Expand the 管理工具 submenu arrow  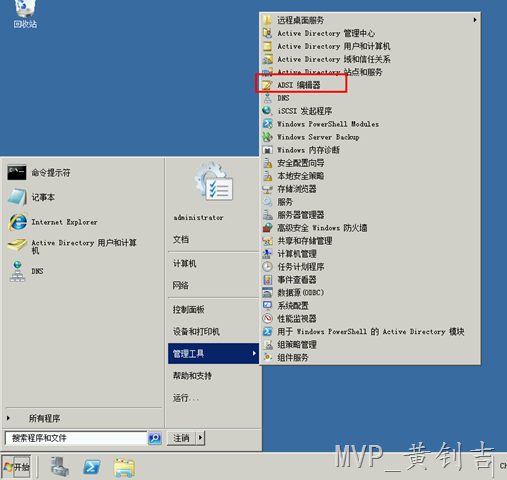coord(254,353)
